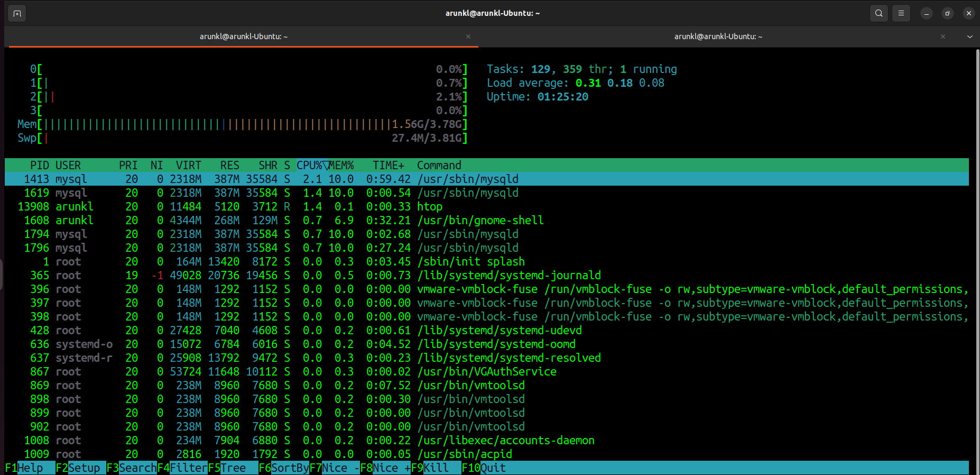Viewport: 980px width, 475px height.
Task: Click F1 Help in htop footer
Action: [30, 468]
